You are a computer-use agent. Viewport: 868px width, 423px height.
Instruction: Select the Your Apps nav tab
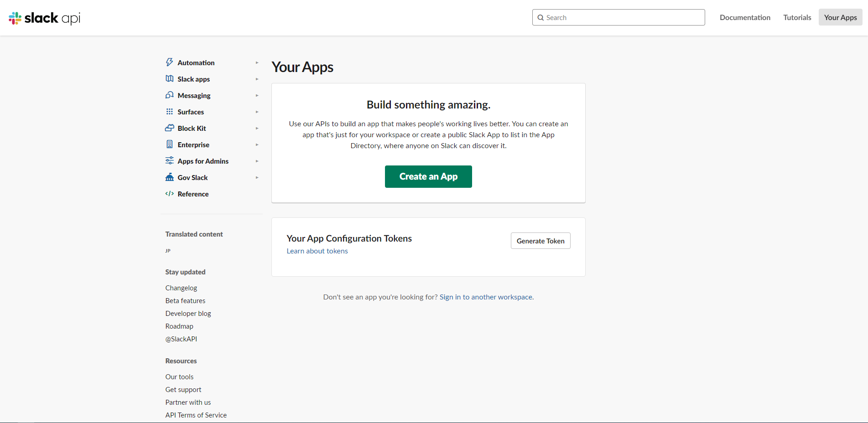coord(840,17)
